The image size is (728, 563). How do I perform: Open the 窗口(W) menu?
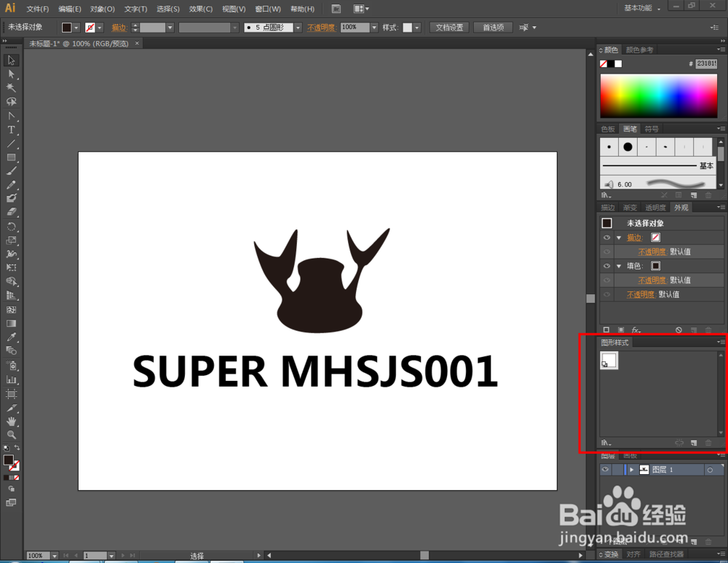(x=268, y=9)
